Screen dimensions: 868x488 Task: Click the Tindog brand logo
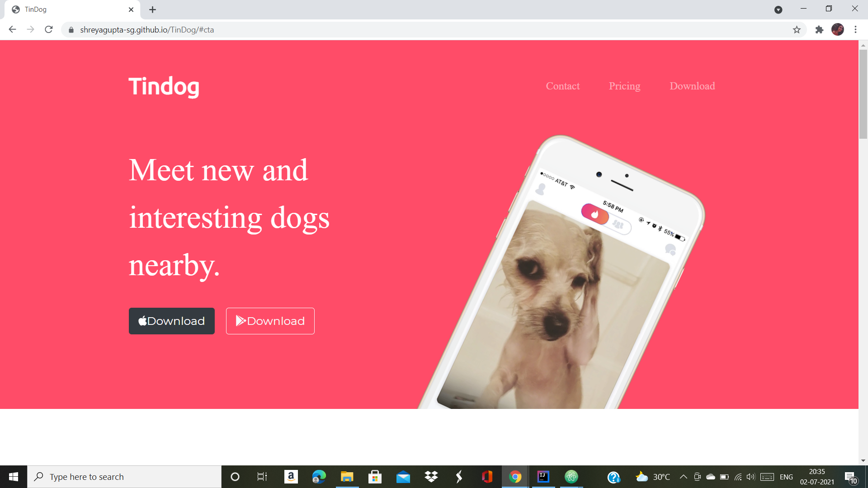[164, 86]
